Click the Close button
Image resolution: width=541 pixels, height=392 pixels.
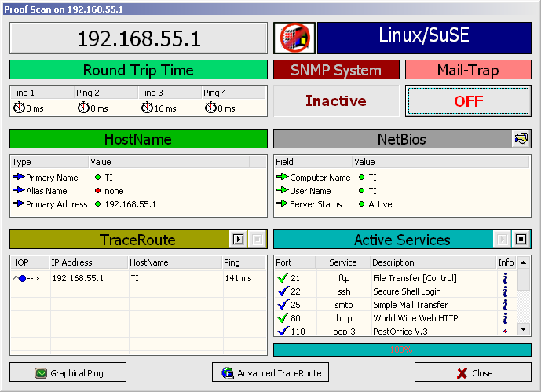click(x=473, y=372)
